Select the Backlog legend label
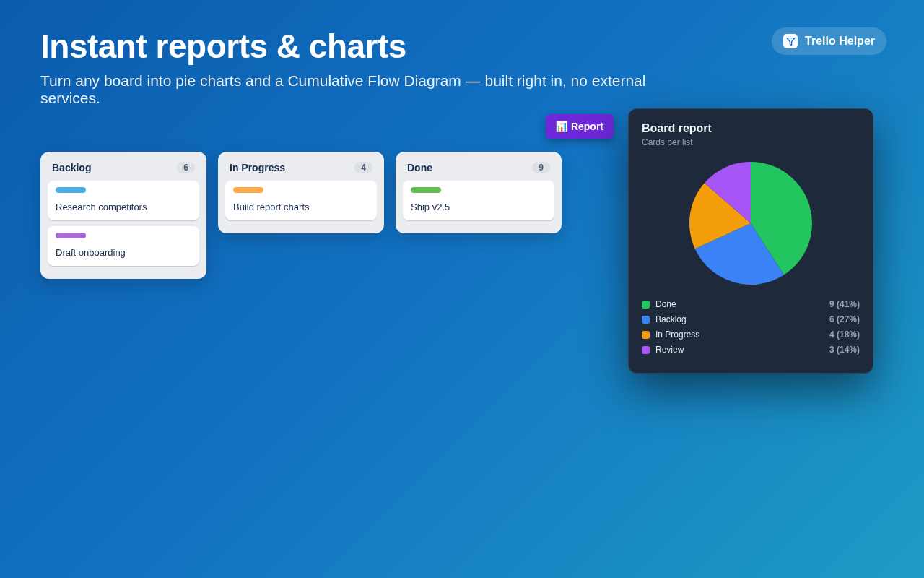The width and height of the screenshot is (924, 578). point(671,319)
